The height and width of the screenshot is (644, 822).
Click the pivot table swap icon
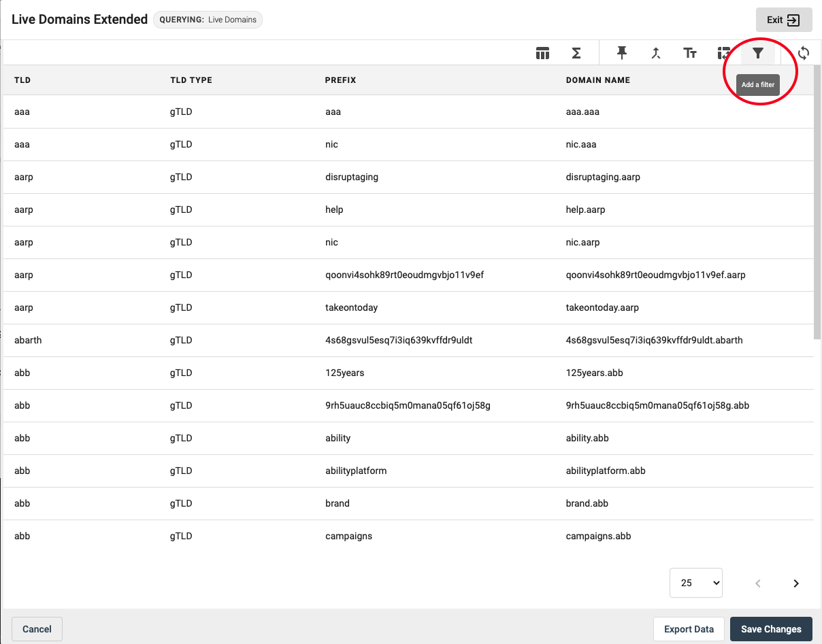pyautogui.click(x=724, y=53)
